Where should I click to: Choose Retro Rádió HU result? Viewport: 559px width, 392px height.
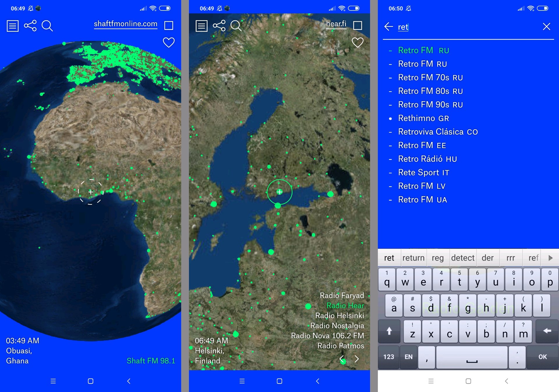pos(427,159)
